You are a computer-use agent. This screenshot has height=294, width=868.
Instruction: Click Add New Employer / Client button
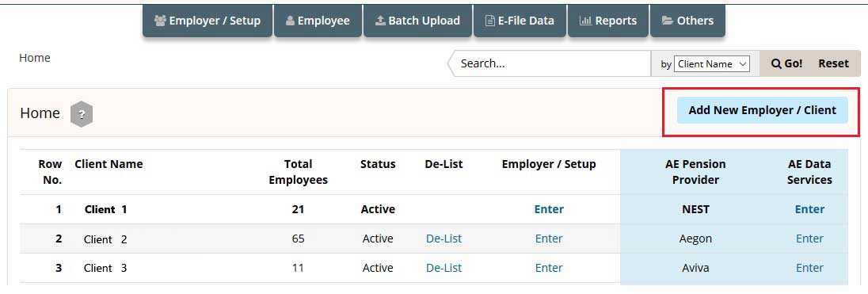pyautogui.click(x=762, y=110)
